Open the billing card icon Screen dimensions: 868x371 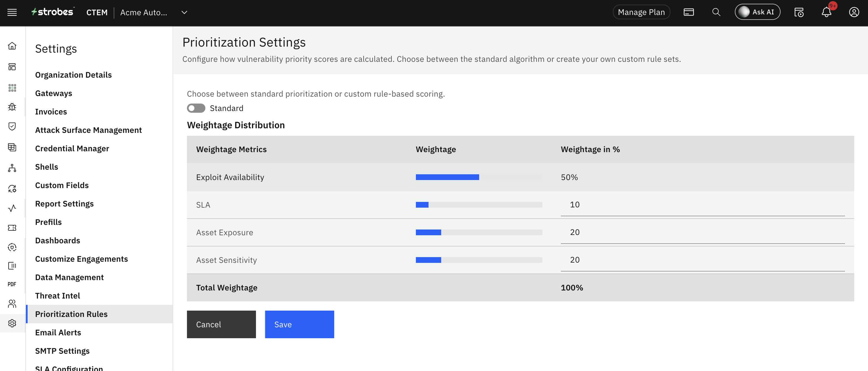pyautogui.click(x=689, y=12)
